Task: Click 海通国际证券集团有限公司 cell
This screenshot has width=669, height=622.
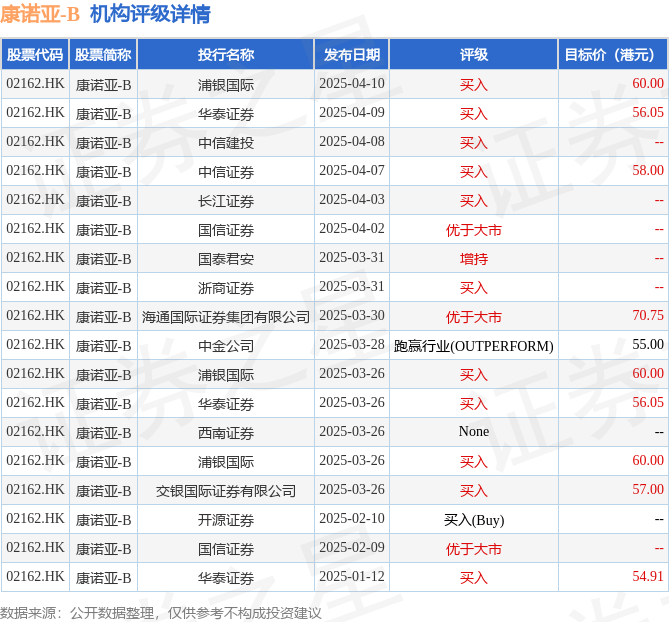Action: pyautogui.click(x=226, y=317)
